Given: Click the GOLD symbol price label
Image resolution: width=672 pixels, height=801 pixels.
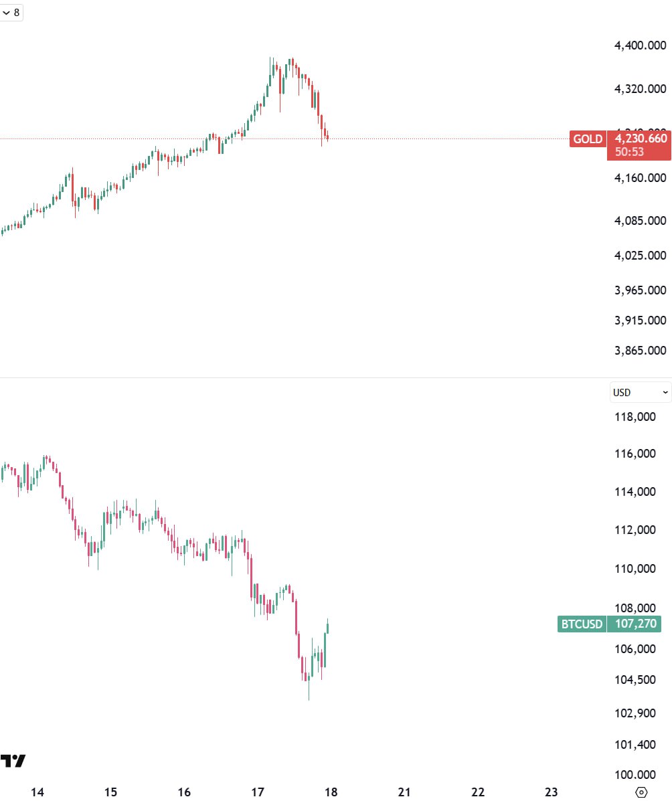Looking at the screenshot, I should point(587,139).
